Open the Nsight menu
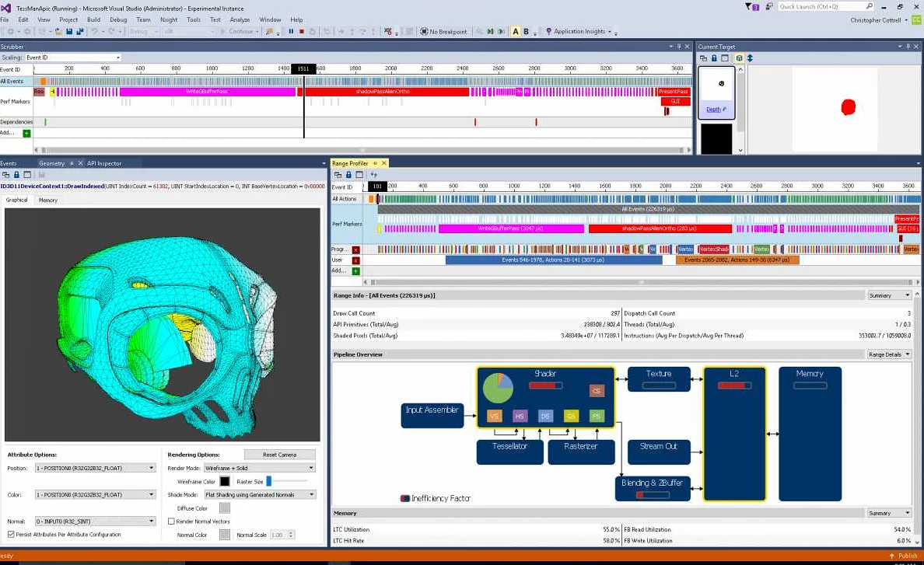 (169, 19)
